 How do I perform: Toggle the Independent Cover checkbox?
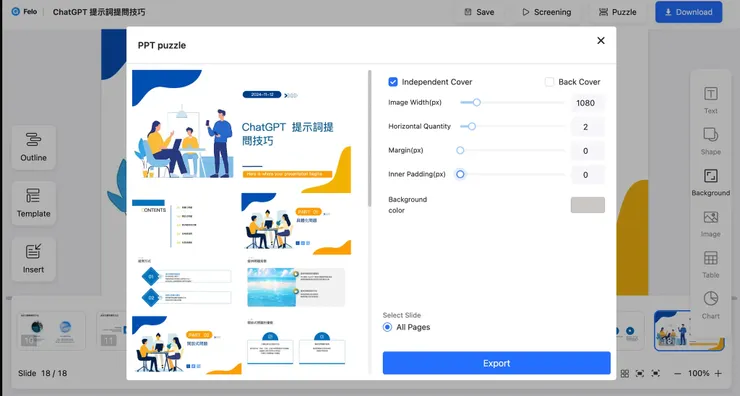pyautogui.click(x=393, y=82)
